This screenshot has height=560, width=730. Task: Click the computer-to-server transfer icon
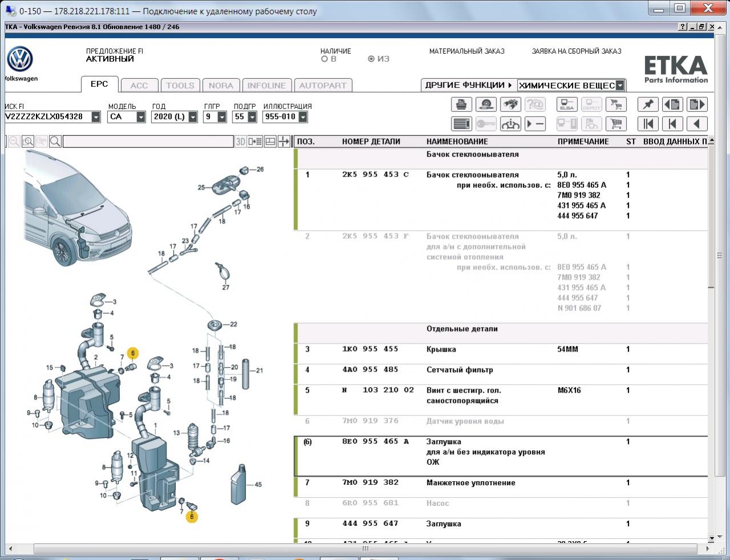567,124
